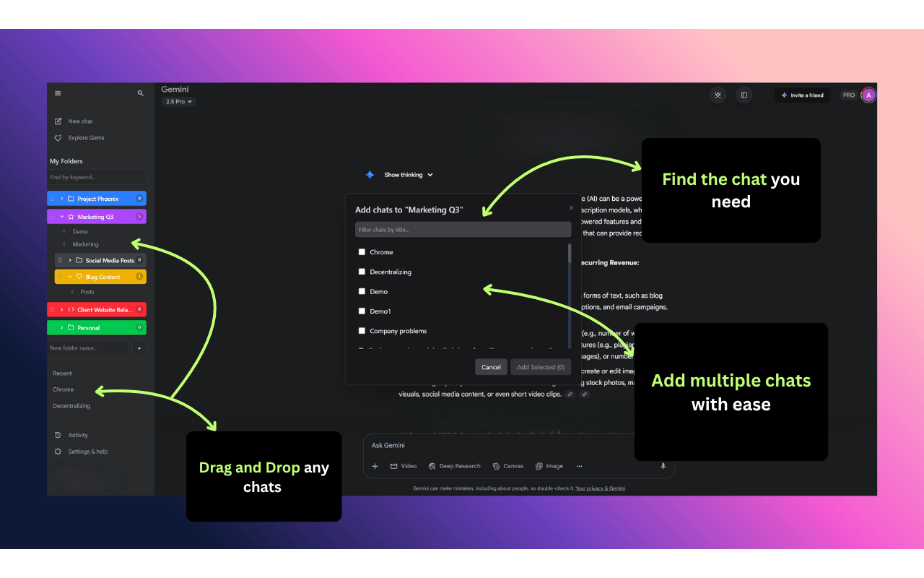924x578 pixels.
Task: Select the Deep Research tool
Action: 454,466
